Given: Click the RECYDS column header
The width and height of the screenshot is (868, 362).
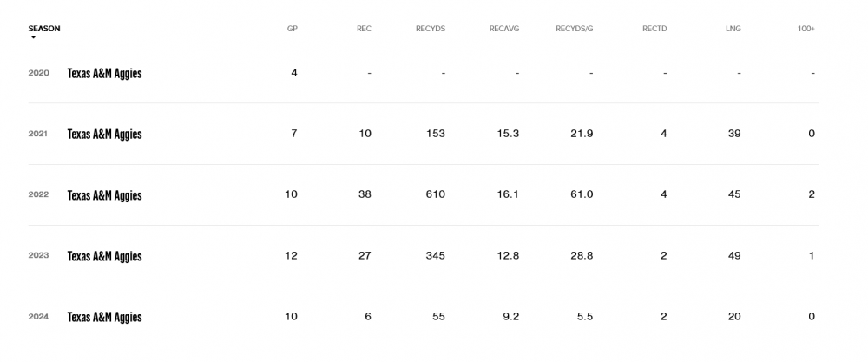Looking at the screenshot, I should pyautogui.click(x=431, y=29).
